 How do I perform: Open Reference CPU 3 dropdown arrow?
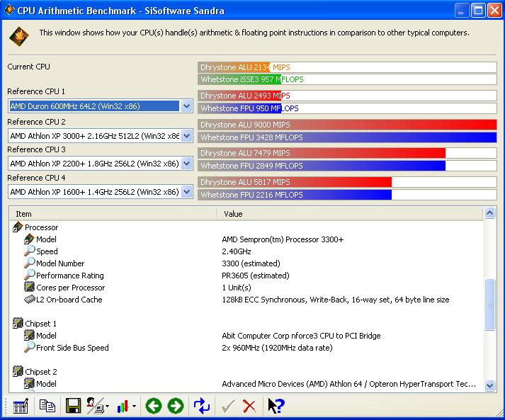186,164
